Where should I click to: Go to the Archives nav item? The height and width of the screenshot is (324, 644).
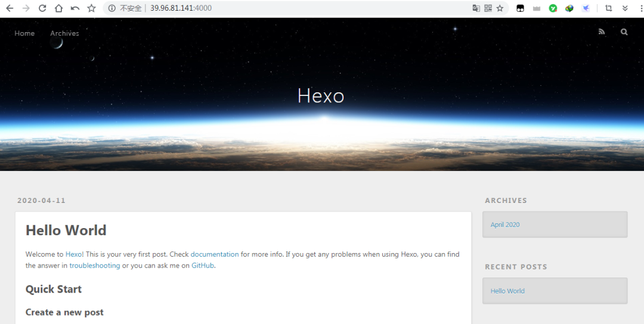64,33
